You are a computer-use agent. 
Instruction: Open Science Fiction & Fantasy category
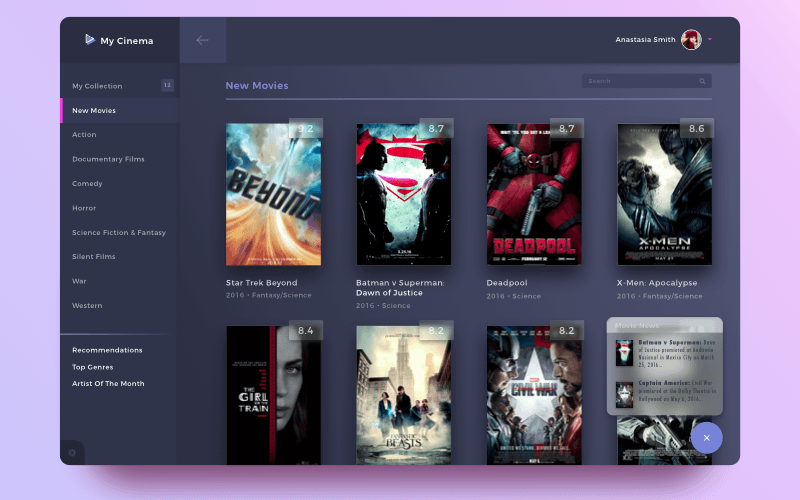click(x=119, y=233)
